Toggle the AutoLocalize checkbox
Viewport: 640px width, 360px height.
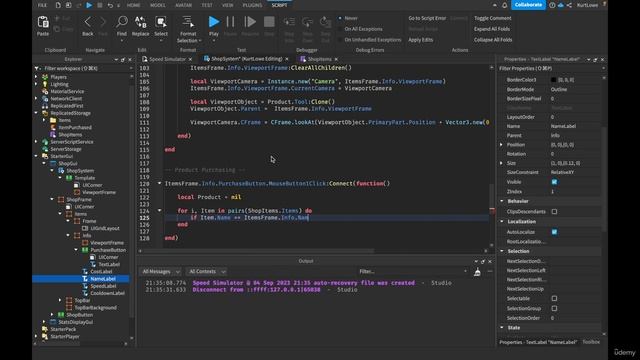tap(554, 232)
